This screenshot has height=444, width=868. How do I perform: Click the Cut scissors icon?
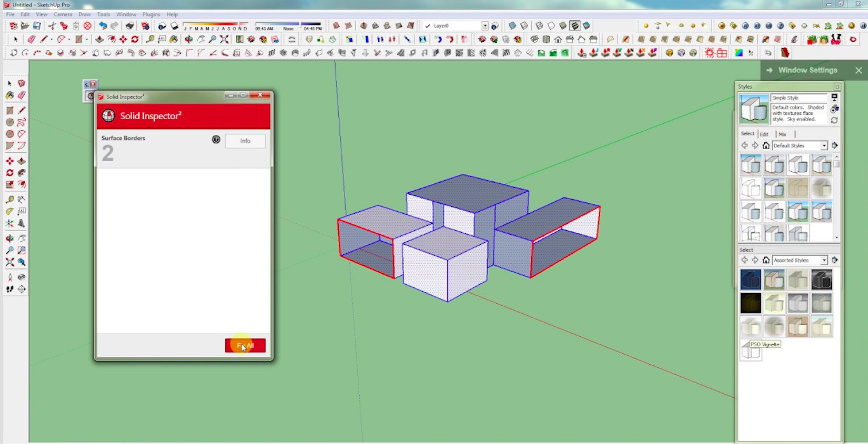point(52,26)
